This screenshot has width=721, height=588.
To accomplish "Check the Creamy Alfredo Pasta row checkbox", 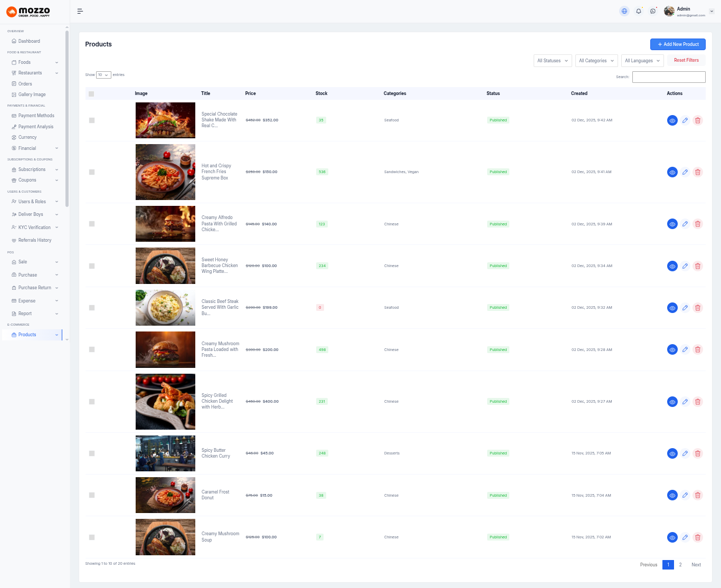I will click(x=92, y=224).
